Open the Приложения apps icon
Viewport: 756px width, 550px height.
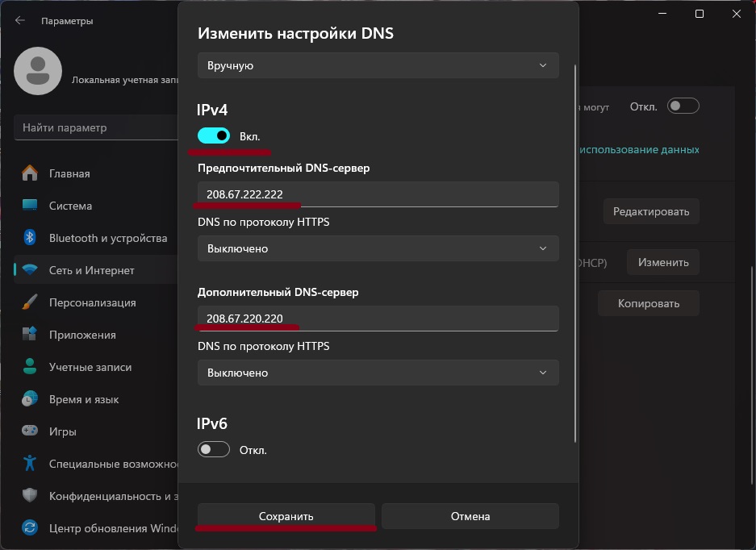(30, 335)
